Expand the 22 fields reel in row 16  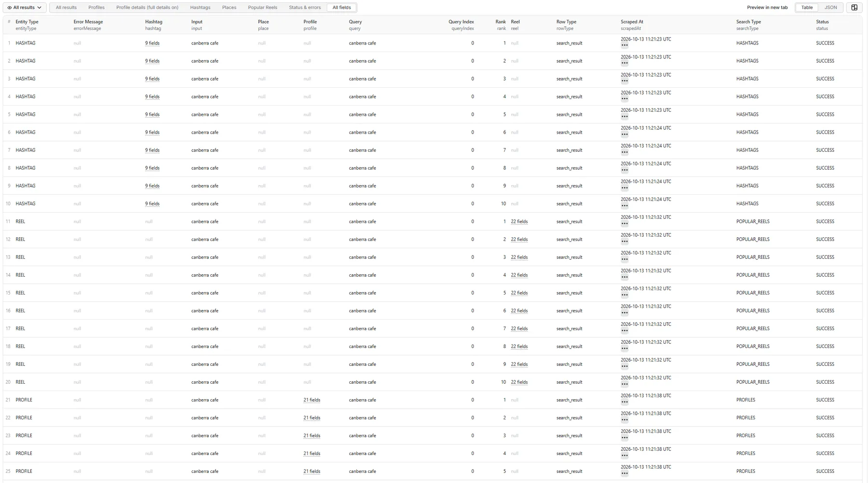(x=519, y=311)
